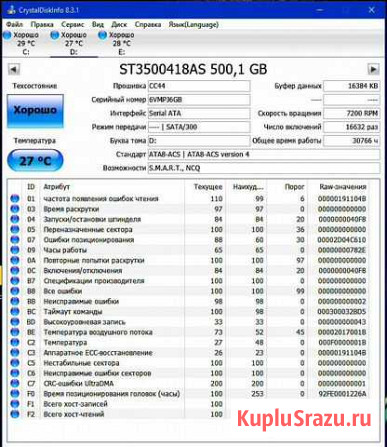Image resolution: width=387 pixels, height=447 pixels.
Task: Open the Файл menu
Action: click(x=15, y=24)
